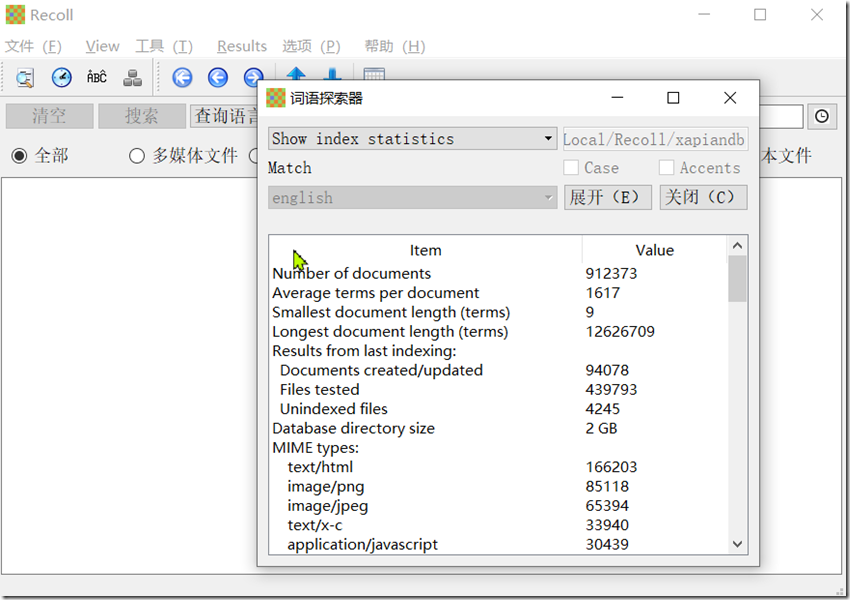The height and width of the screenshot is (600, 850).
Task: Click the ABC term explorer icon
Action: pos(97,78)
